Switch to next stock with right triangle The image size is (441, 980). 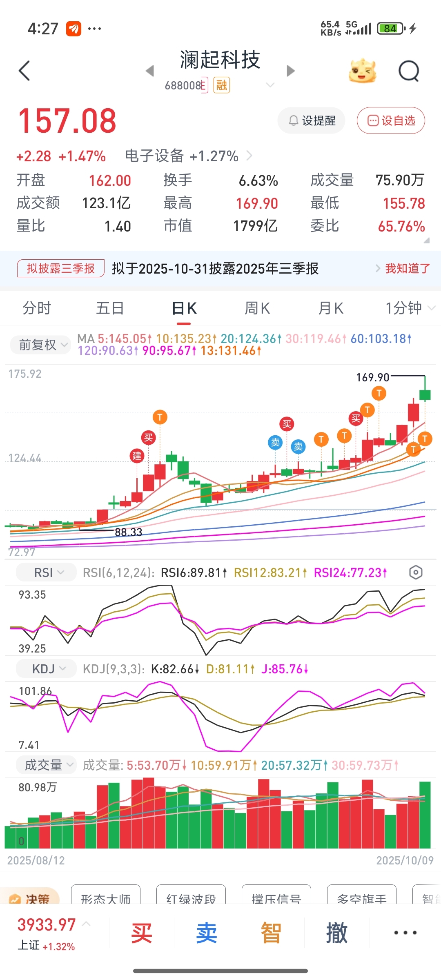coord(290,71)
